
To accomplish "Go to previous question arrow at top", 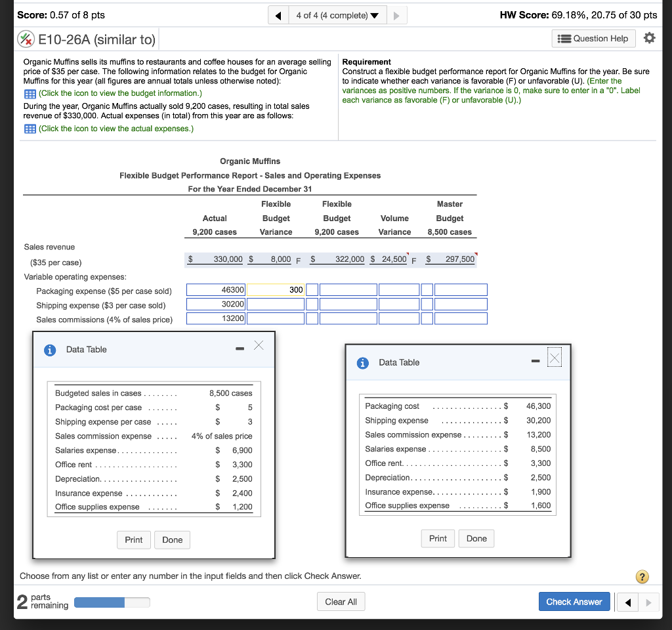I will tap(278, 16).
